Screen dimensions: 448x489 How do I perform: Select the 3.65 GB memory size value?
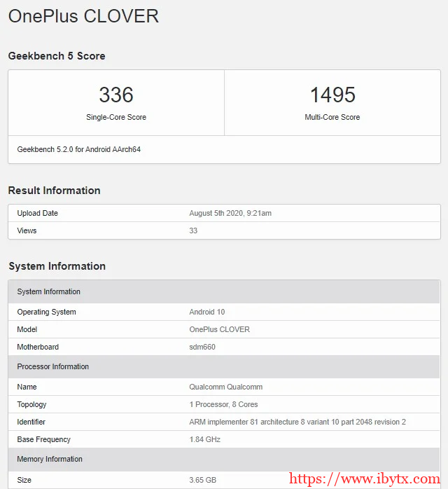point(203,480)
